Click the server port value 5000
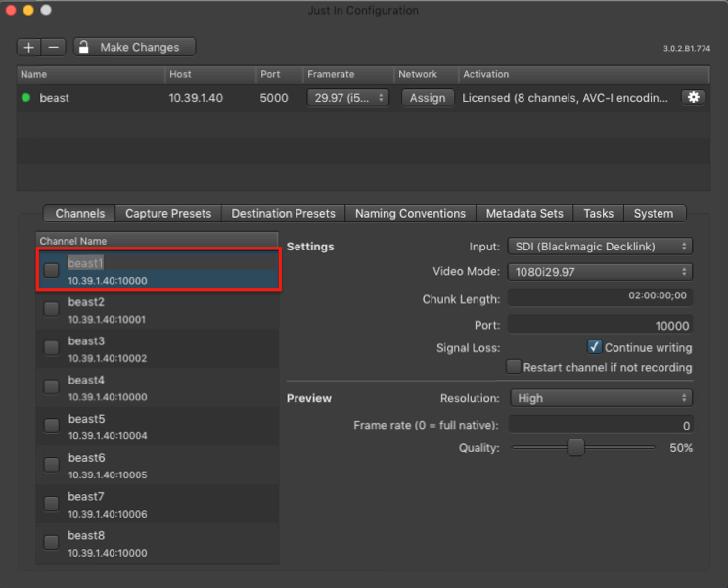This screenshot has height=588, width=728. pyautogui.click(x=274, y=98)
